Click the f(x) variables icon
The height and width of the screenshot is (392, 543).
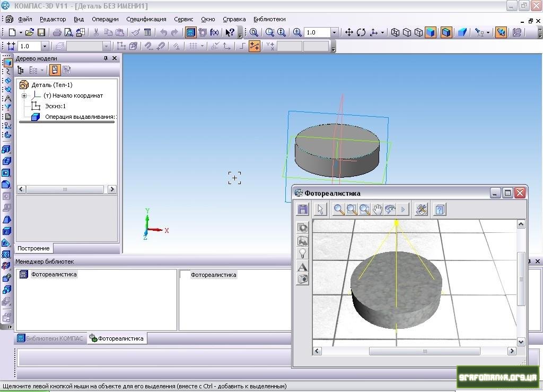click(x=214, y=32)
